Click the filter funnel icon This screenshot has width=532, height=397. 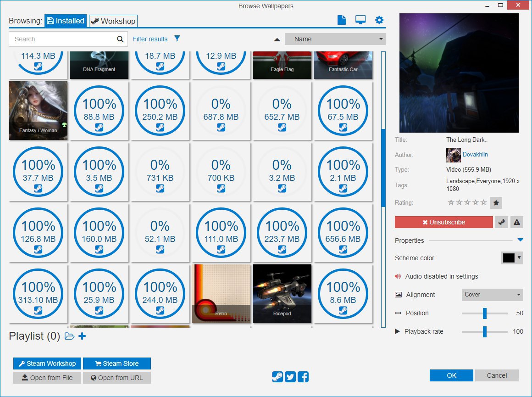[177, 39]
